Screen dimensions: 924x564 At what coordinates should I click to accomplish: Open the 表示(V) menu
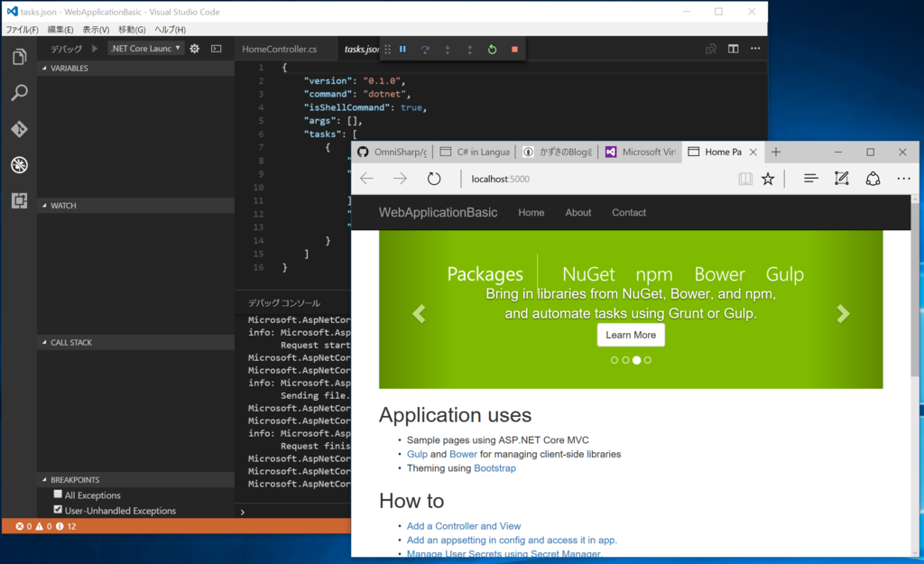coord(96,30)
